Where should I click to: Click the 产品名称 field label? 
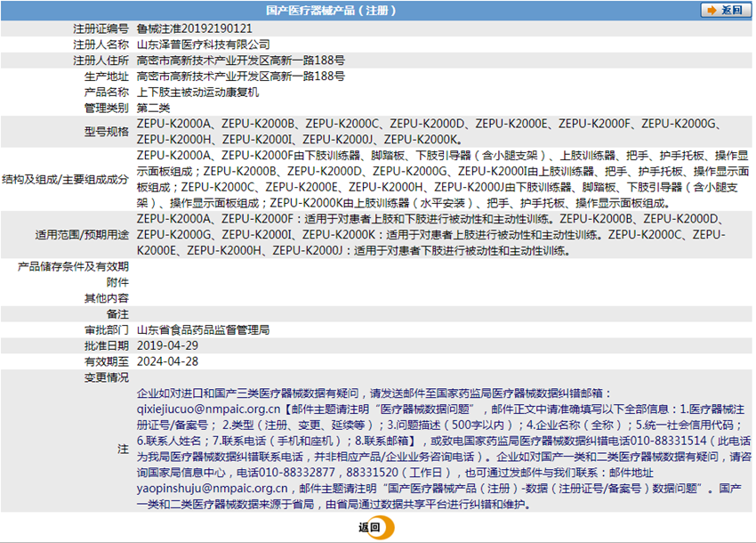click(107, 93)
